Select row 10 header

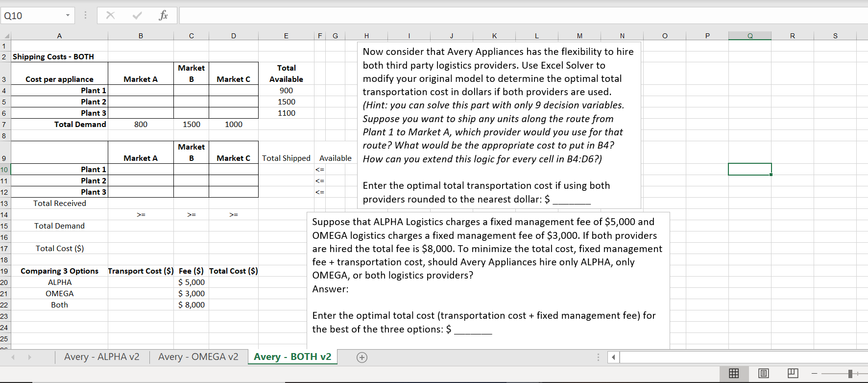pyautogui.click(x=4, y=170)
